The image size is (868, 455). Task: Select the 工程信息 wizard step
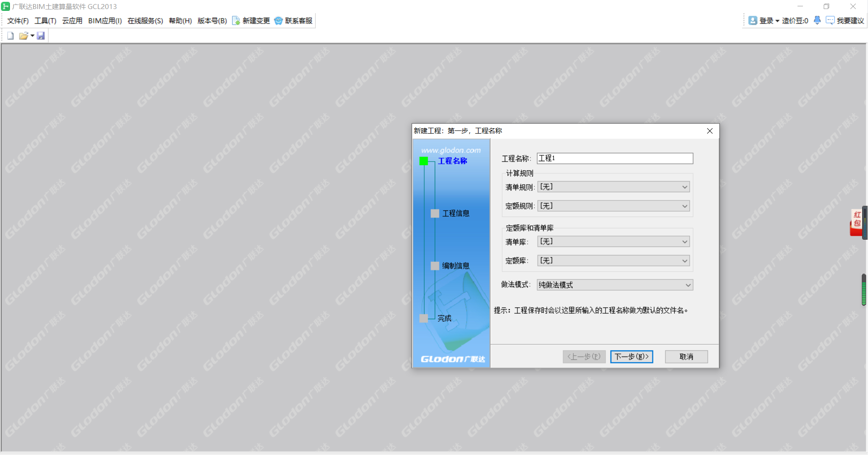[x=455, y=213]
